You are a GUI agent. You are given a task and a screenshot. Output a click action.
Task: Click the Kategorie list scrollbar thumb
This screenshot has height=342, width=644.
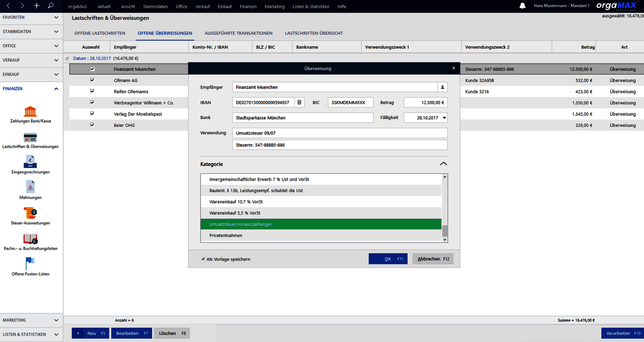tap(445, 231)
